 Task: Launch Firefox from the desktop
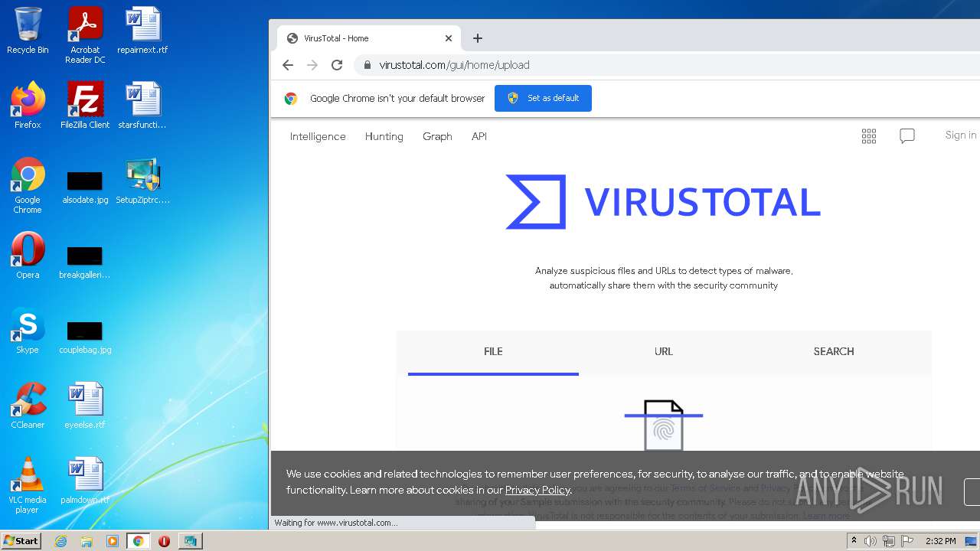(x=28, y=106)
